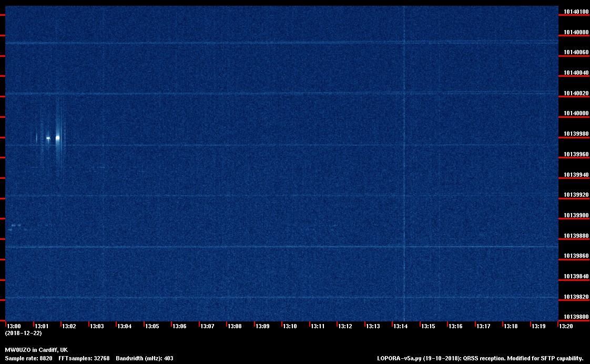Click the LOPORA-v5a.py version caption
The image size is (590, 364).
(480, 358)
